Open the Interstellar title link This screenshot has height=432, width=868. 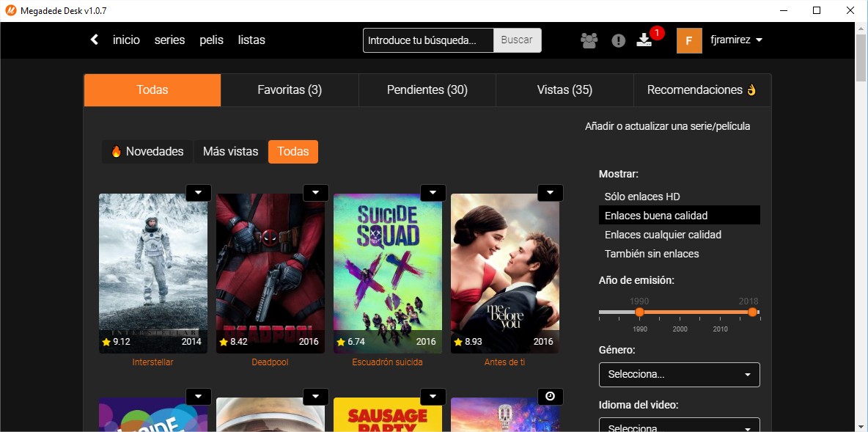152,362
